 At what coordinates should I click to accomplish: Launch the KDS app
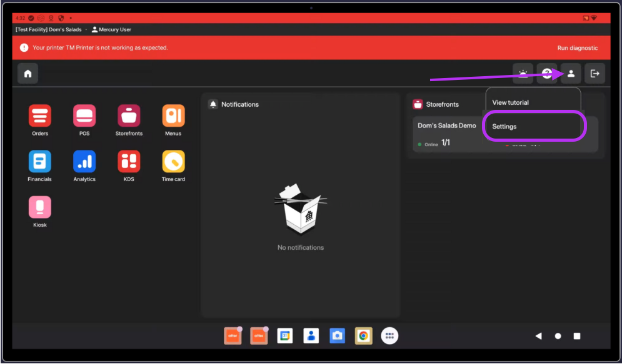(x=129, y=162)
